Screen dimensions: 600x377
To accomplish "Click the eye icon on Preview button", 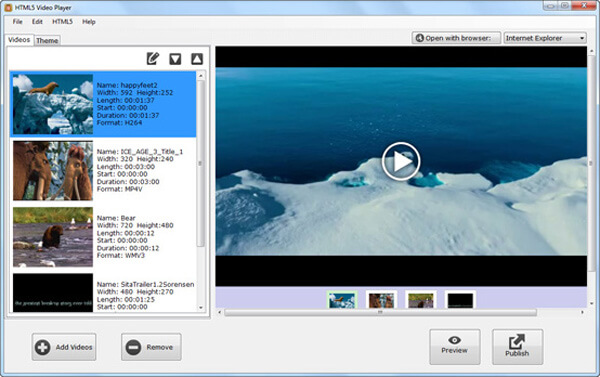I will [x=454, y=340].
